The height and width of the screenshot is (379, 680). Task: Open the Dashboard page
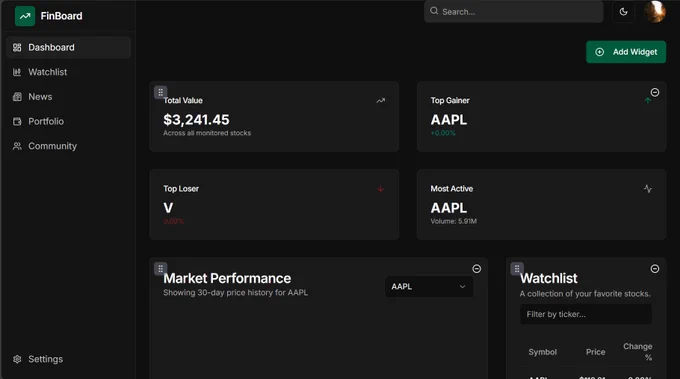(69, 47)
